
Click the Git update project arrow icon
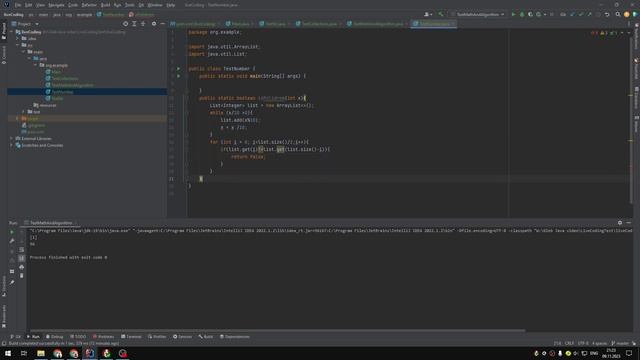(x=572, y=14)
